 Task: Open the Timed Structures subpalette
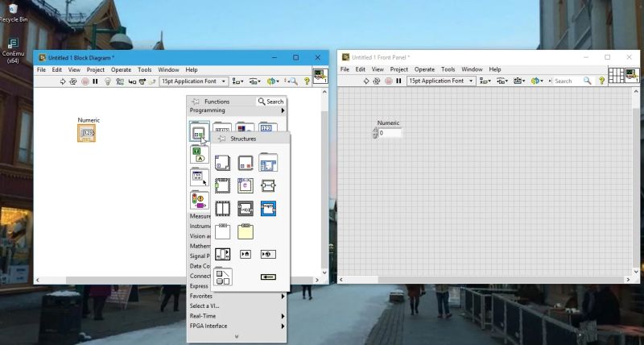tap(268, 163)
